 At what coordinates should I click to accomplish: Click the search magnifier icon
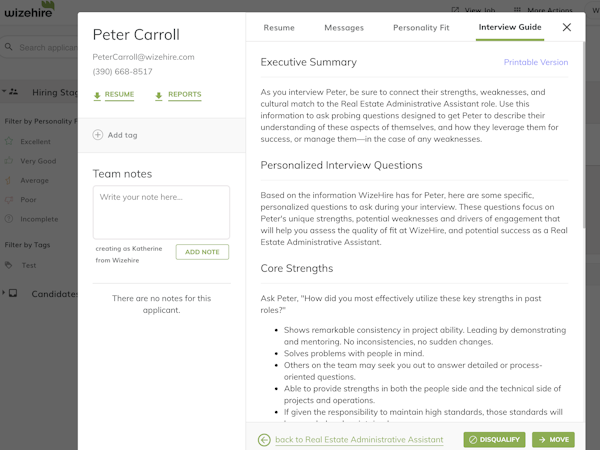[9, 47]
